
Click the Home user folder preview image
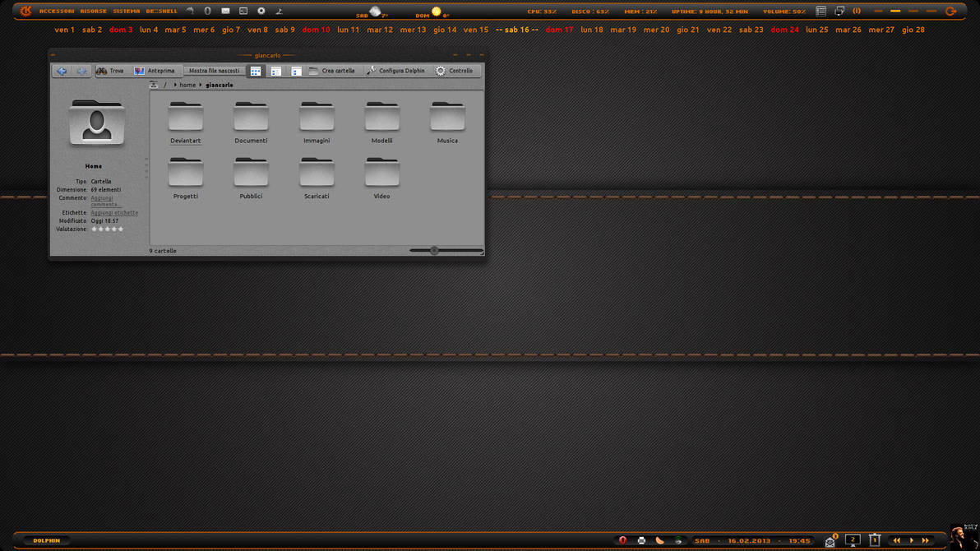(x=97, y=123)
